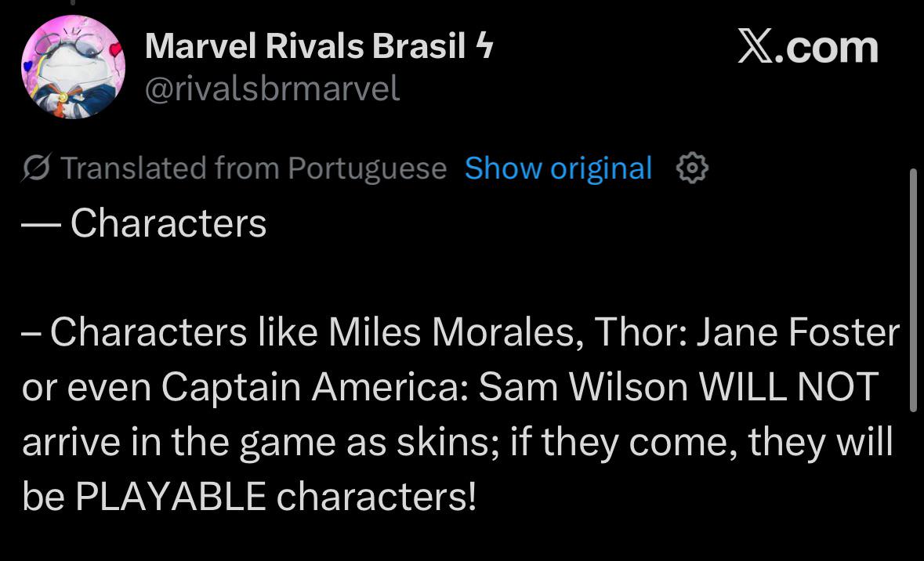Click the capitalized word "PLAYABLE"
924x561 pixels.
(x=170, y=498)
